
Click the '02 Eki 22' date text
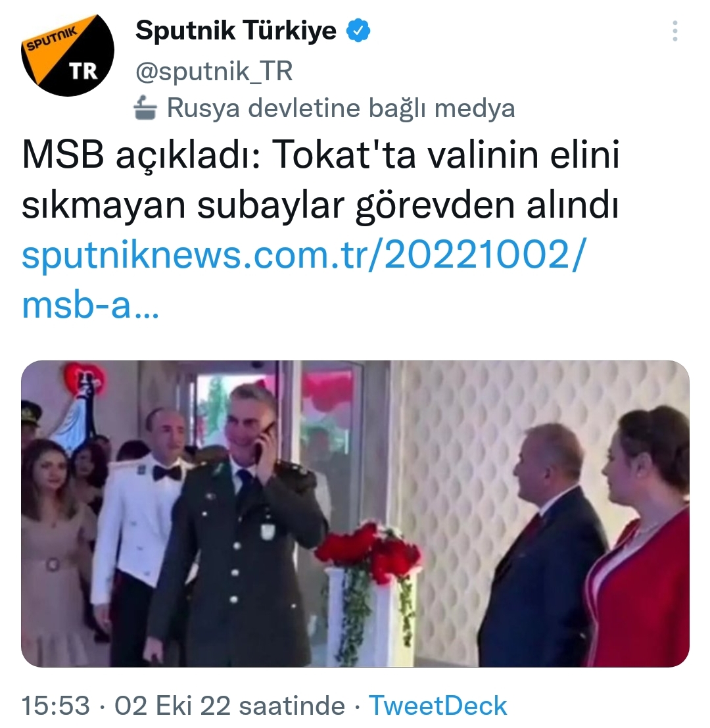click(173, 706)
